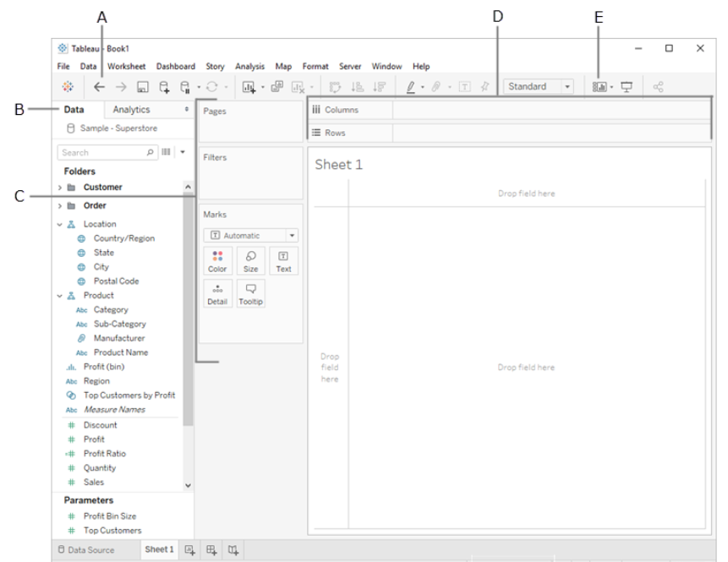
Task: Click the Color button on Marks card
Action: pos(217,261)
